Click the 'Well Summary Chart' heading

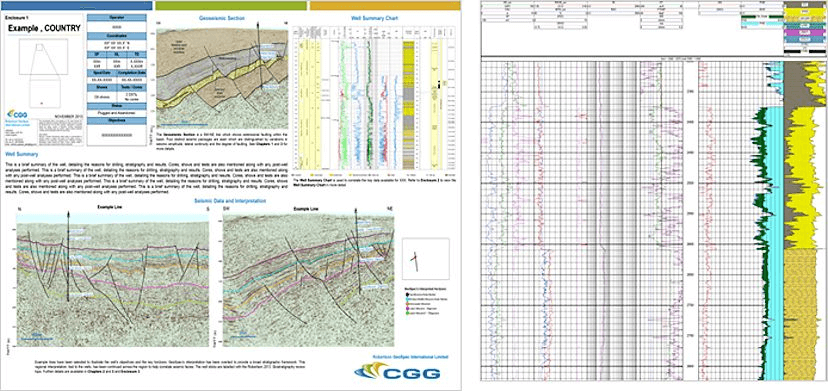pos(375,18)
